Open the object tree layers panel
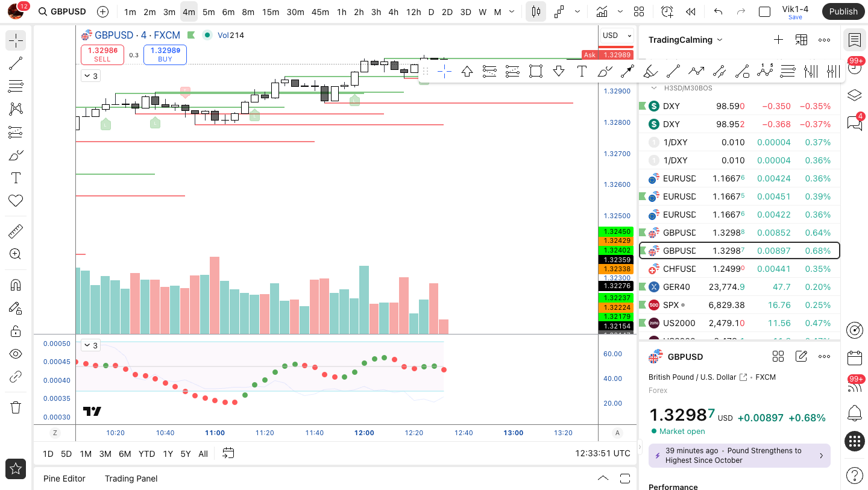The width and height of the screenshot is (868, 490). (854, 95)
